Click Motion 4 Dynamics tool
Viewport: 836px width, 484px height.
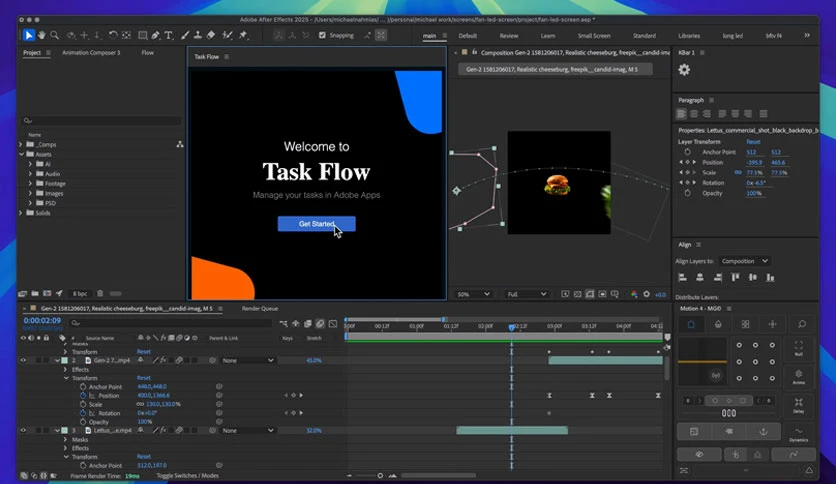point(799,434)
